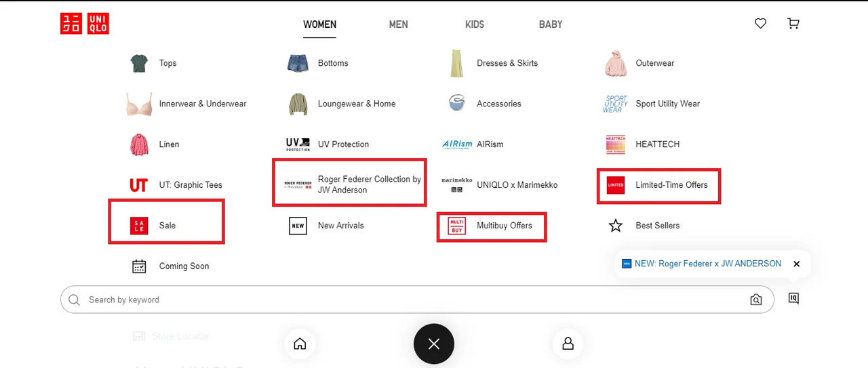
Task: Open the account profile icon
Action: click(x=568, y=344)
